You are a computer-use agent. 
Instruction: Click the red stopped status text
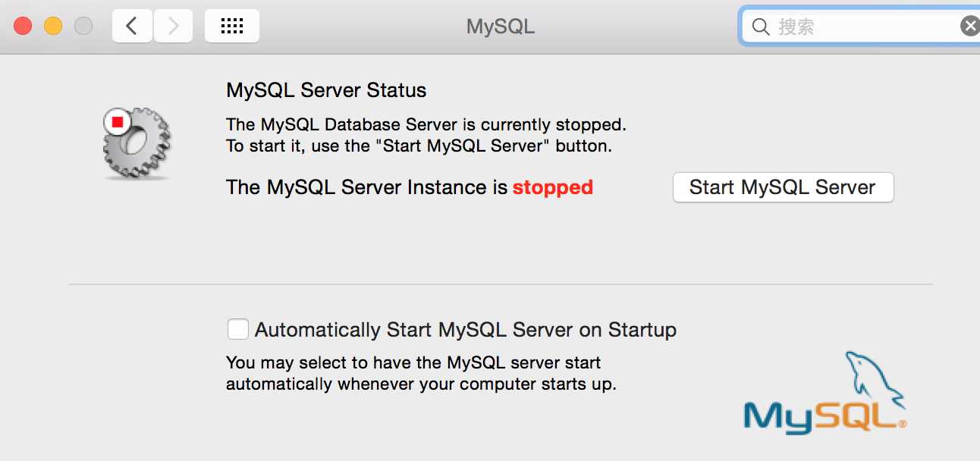553,187
